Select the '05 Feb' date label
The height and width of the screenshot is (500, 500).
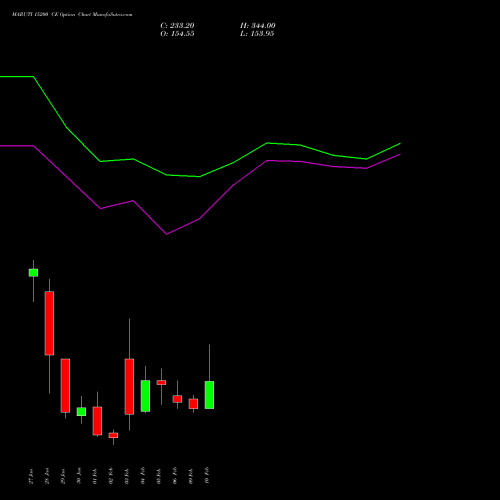tap(159, 476)
